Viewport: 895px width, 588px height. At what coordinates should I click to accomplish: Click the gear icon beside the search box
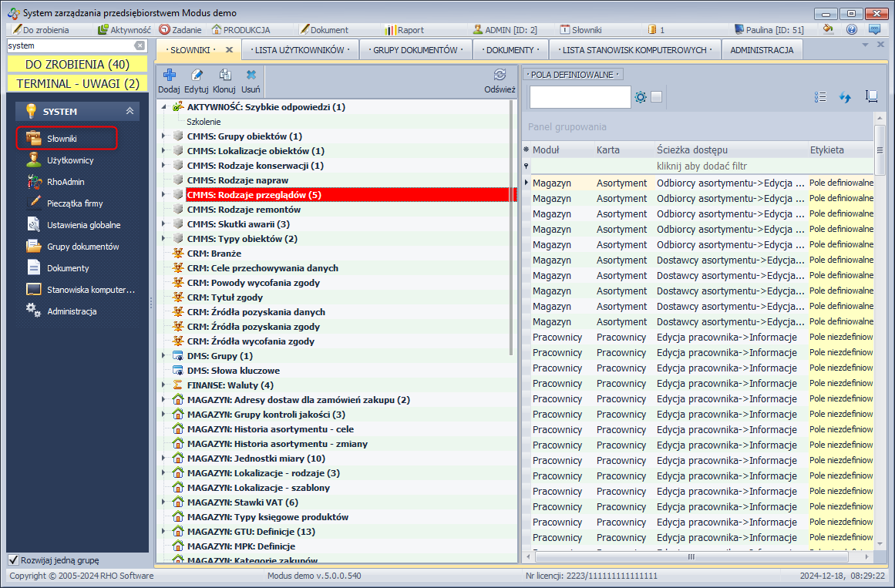(x=641, y=97)
